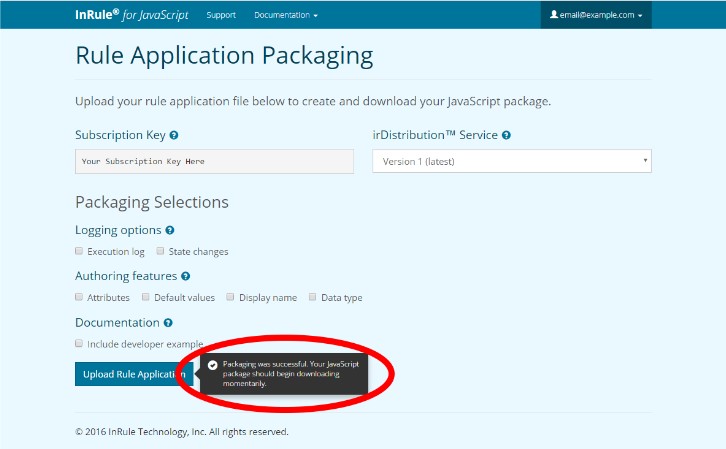
Task: Click help icon beside Authoring features
Action: [186, 276]
